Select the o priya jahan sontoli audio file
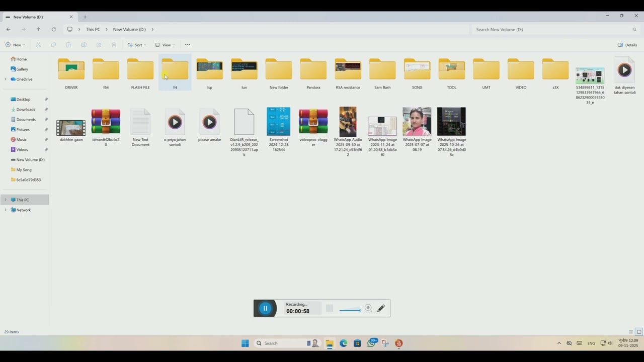This screenshot has width=644, height=362. point(175,128)
